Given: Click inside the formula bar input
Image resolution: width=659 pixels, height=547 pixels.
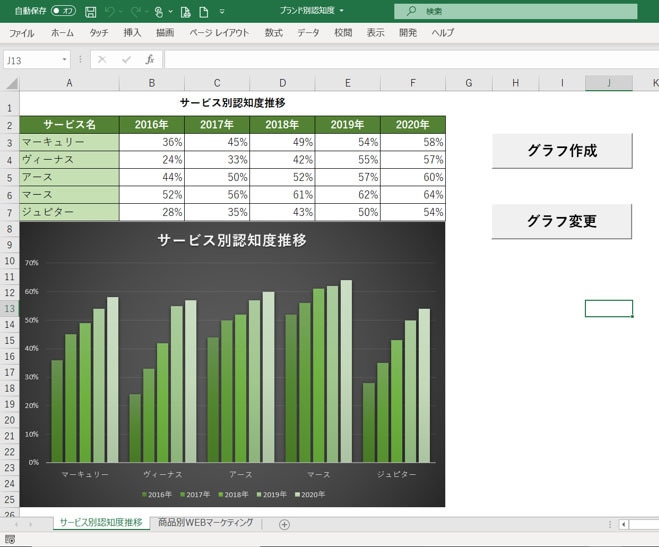Looking at the screenshot, I should click(412, 60).
